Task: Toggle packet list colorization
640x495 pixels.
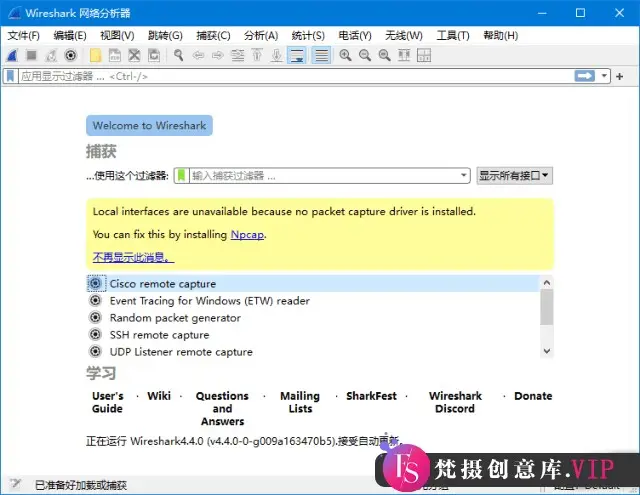Action: pyautogui.click(x=321, y=55)
